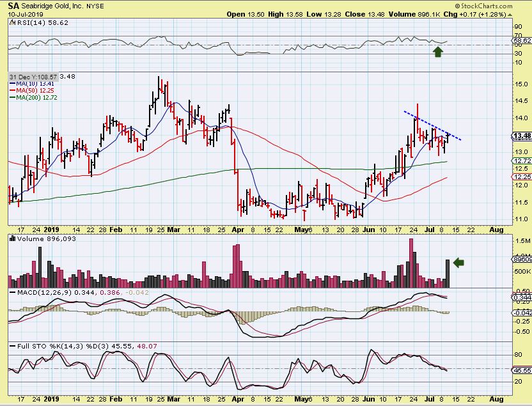
Task: Open the StockCharts.com link at top right
Action: pos(486,6)
